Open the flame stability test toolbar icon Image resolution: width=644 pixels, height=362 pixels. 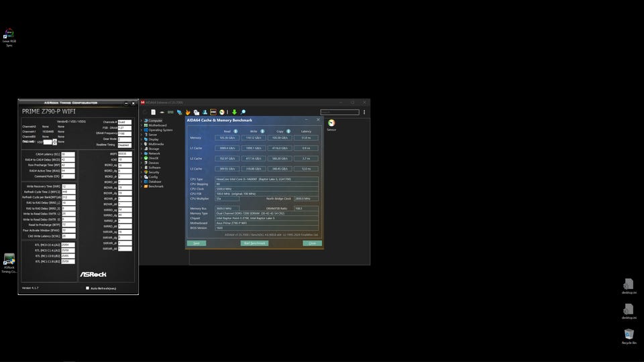pyautogui.click(x=188, y=112)
